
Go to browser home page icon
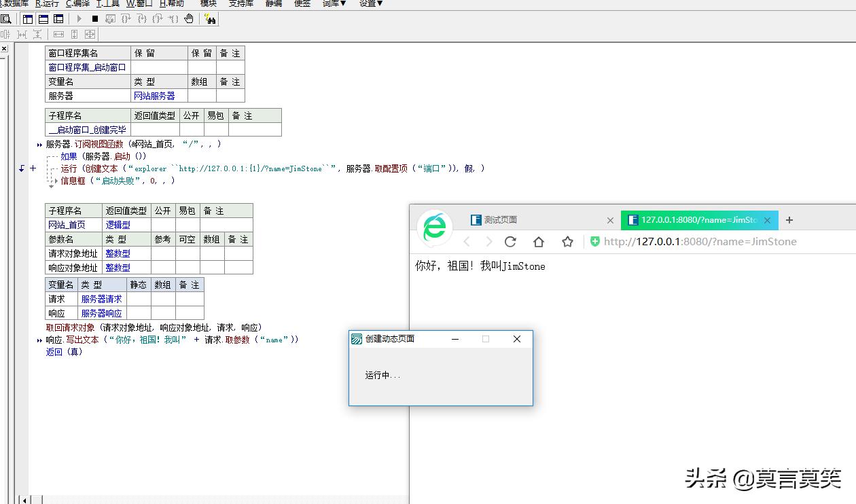click(539, 242)
